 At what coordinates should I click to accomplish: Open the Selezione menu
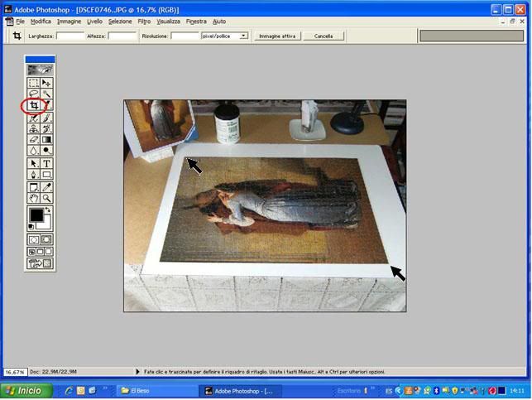pos(120,22)
